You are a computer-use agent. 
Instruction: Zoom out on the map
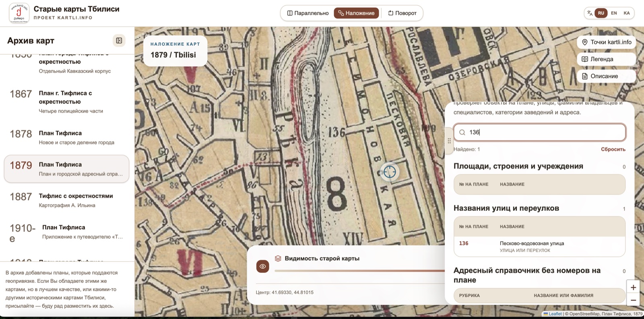coord(633,300)
